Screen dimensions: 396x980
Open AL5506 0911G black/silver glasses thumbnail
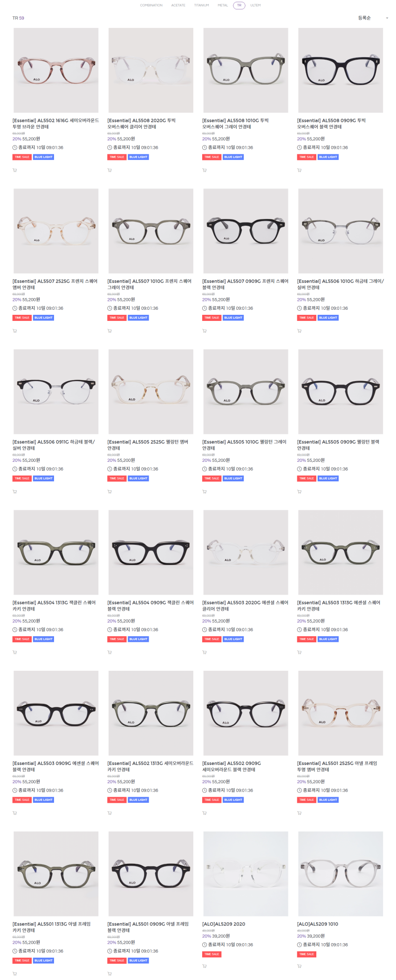56,392
